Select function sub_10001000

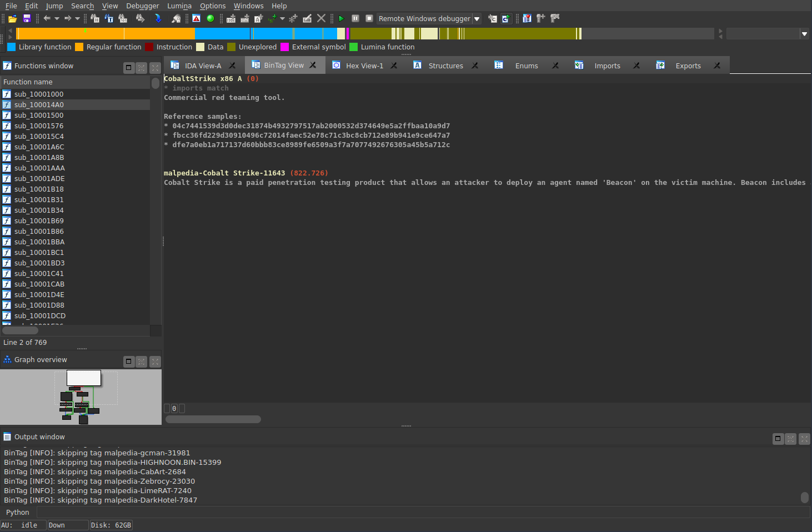point(75,94)
